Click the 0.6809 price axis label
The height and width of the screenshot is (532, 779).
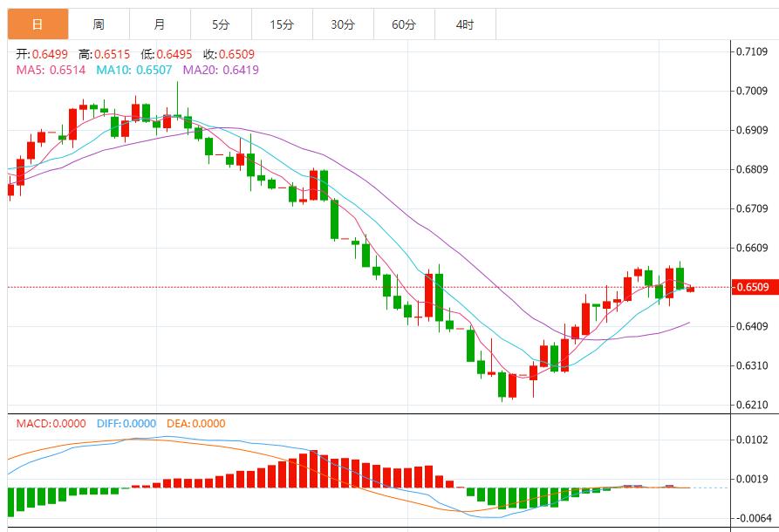click(752, 169)
